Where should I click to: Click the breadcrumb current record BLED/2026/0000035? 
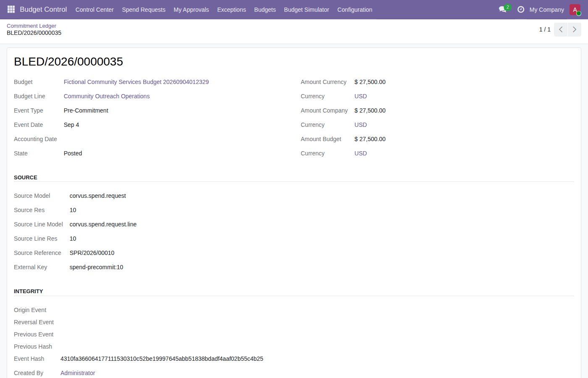click(x=34, y=33)
